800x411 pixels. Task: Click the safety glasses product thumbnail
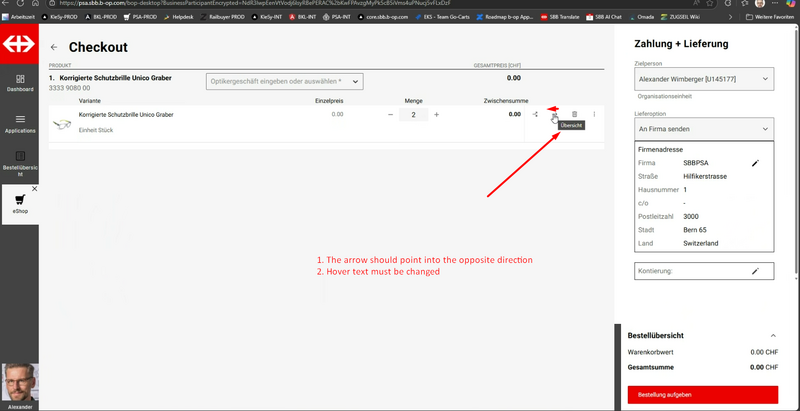pyautogui.click(x=62, y=123)
